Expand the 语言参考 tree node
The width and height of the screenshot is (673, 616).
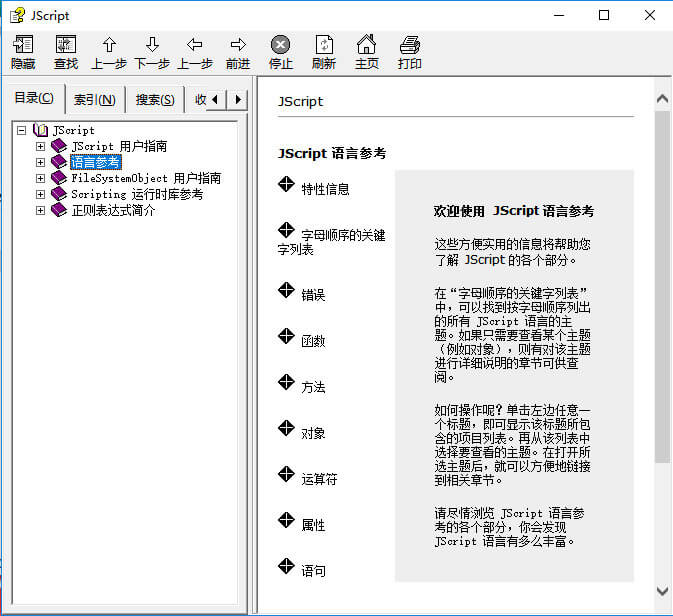point(40,162)
